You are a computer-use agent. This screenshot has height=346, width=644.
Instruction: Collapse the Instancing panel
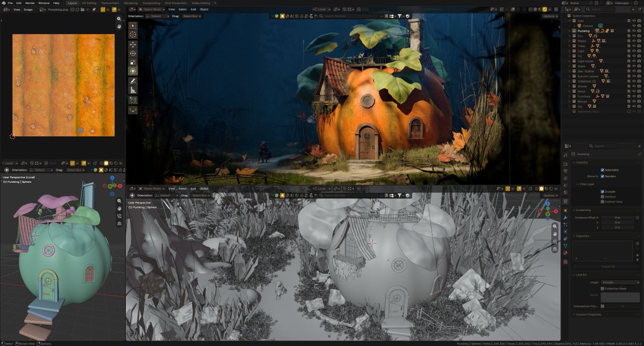[573, 210]
